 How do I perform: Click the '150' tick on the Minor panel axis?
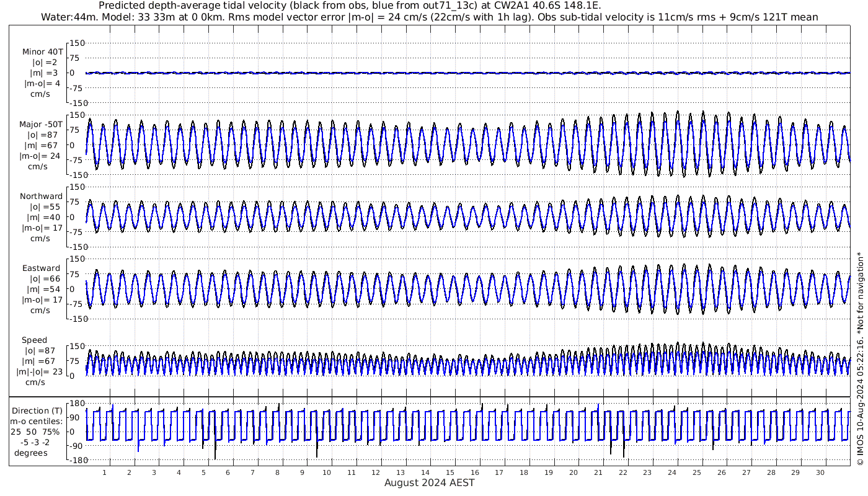(x=76, y=43)
